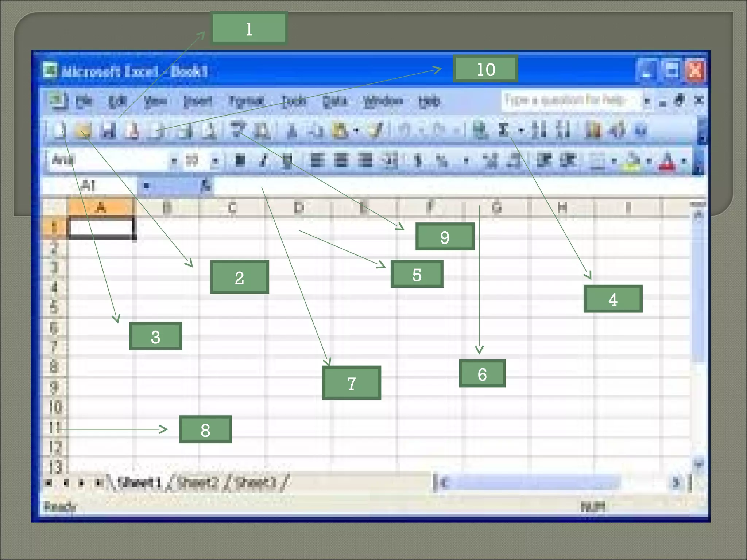Screen dimensions: 747x560
Task: Click the Sort Ascending icon
Action: 539,129
